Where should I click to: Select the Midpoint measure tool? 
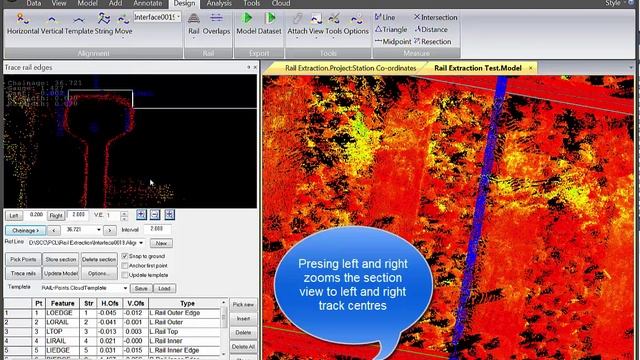pyautogui.click(x=393, y=41)
